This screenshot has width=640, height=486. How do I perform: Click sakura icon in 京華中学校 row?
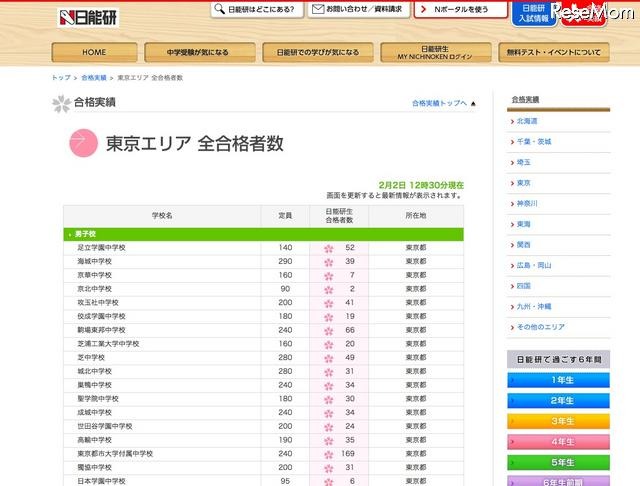[329, 276]
